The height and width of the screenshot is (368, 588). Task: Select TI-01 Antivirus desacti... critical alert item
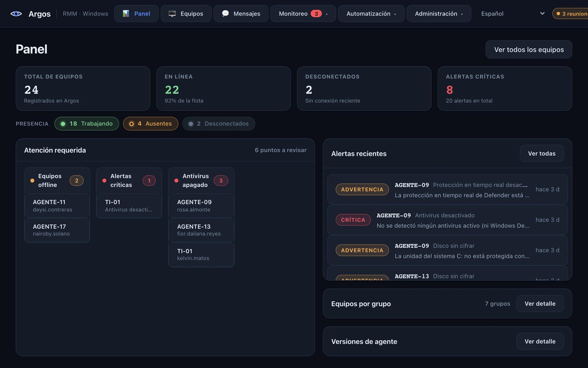coord(129,206)
